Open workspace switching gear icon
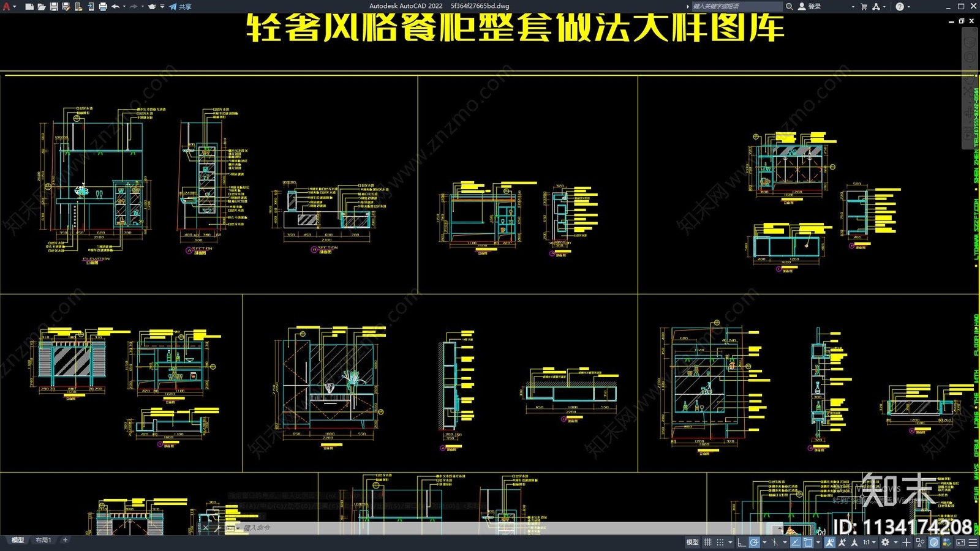The height and width of the screenshot is (551, 980). click(x=885, y=542)
